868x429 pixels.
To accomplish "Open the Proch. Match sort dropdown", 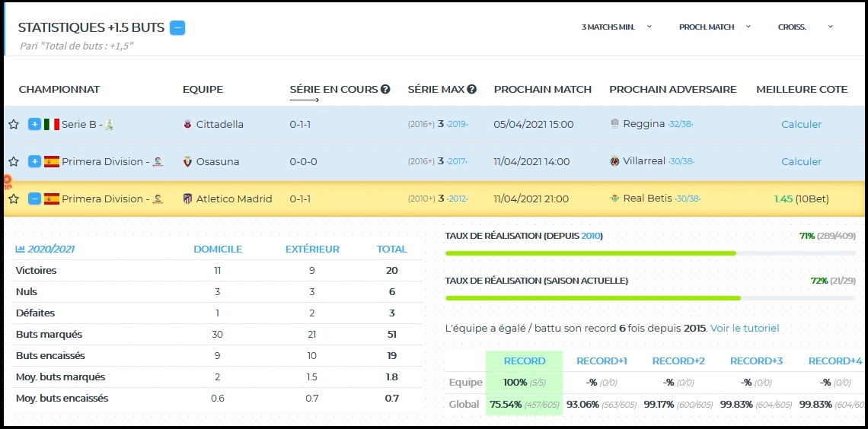I will pyautogui.click(x=714, y=27).
